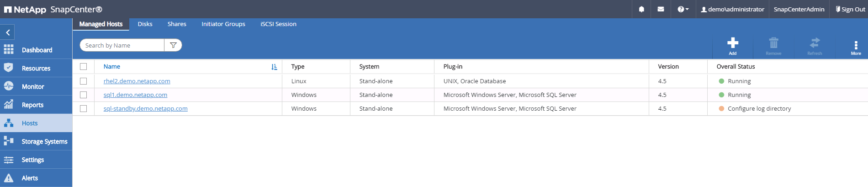This screenshot has width=868, height=187.
Task: Open the notifications bell icon
Action: click(x=641, y=9)
